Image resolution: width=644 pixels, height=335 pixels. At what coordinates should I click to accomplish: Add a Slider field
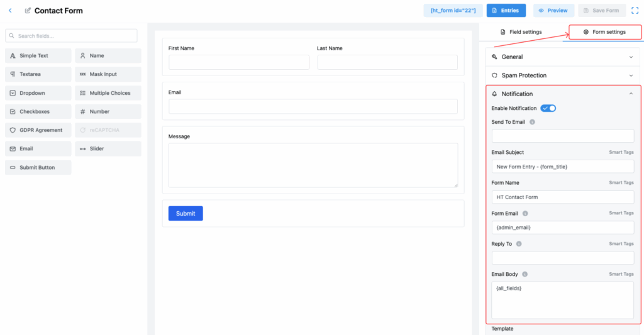108,148
